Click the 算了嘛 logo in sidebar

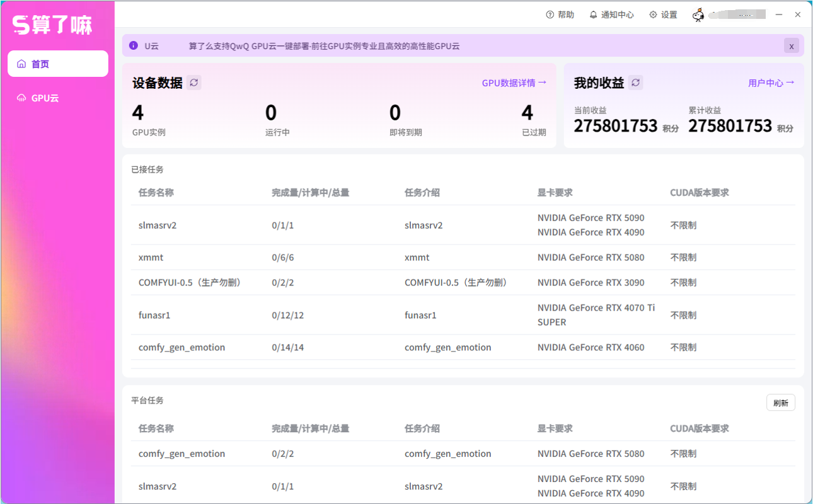(53, 25)
